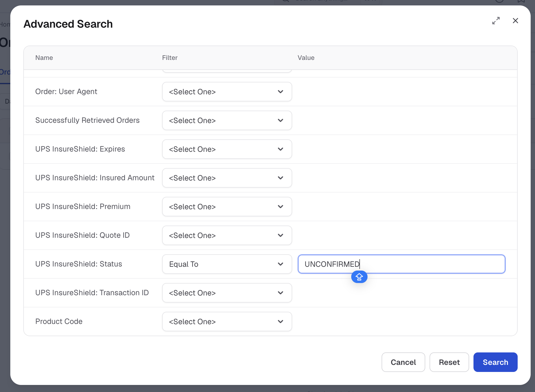This screenshot has width=535, height=392.
Task: Open the UPS InsureShield: Premium filter dropdown
Action: (227, 207)
